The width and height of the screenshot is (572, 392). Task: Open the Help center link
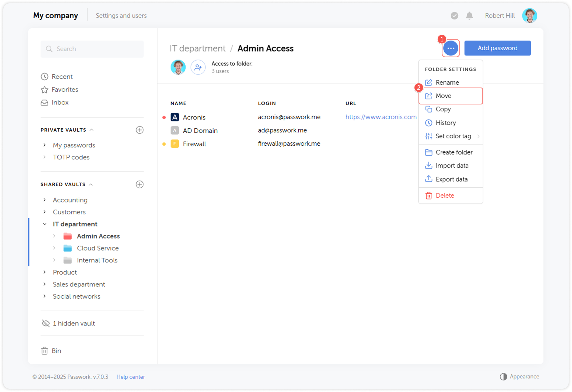131,377
